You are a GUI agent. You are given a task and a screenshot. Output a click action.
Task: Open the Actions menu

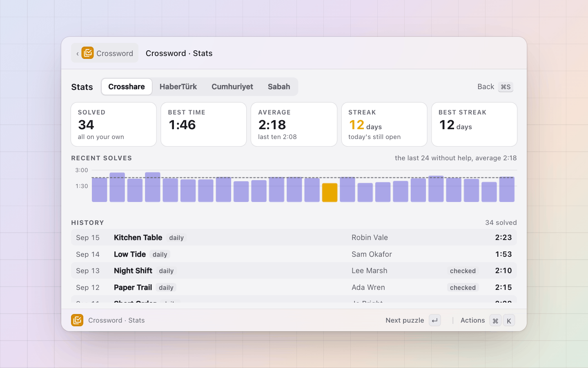(x=488, y=321)
